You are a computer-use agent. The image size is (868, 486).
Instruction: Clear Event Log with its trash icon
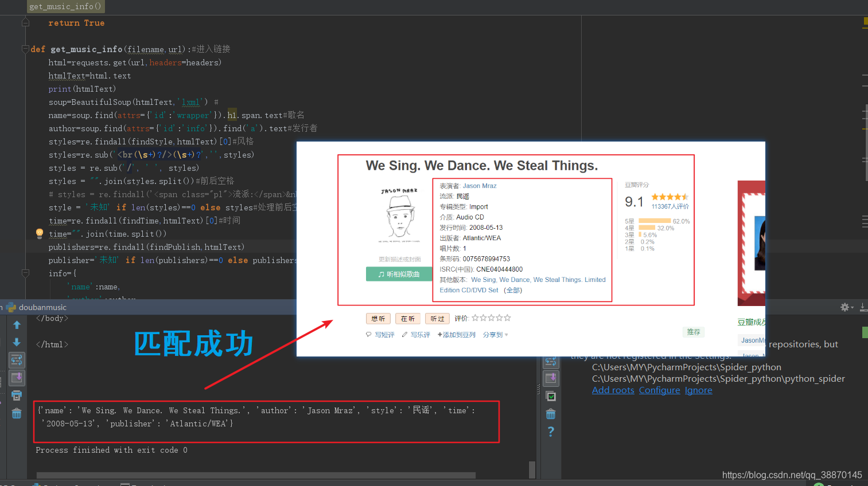tap(551, 414)
